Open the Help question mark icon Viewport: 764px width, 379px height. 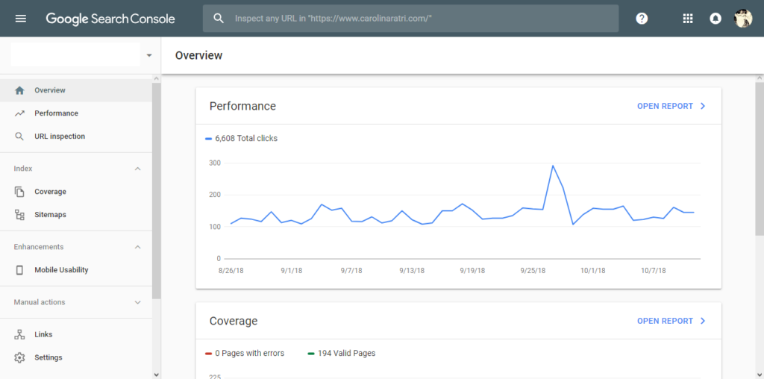(642, 19)
